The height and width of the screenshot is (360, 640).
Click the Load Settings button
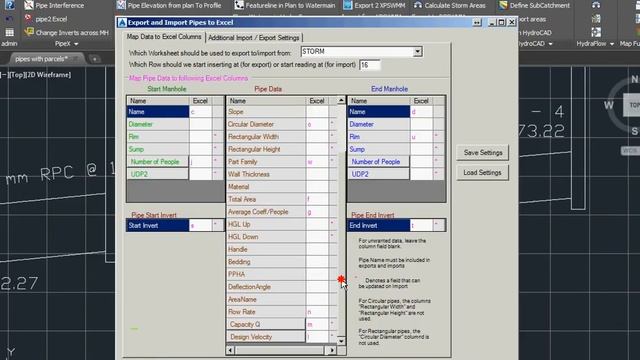pyautogui.click(x=482, y=173)
